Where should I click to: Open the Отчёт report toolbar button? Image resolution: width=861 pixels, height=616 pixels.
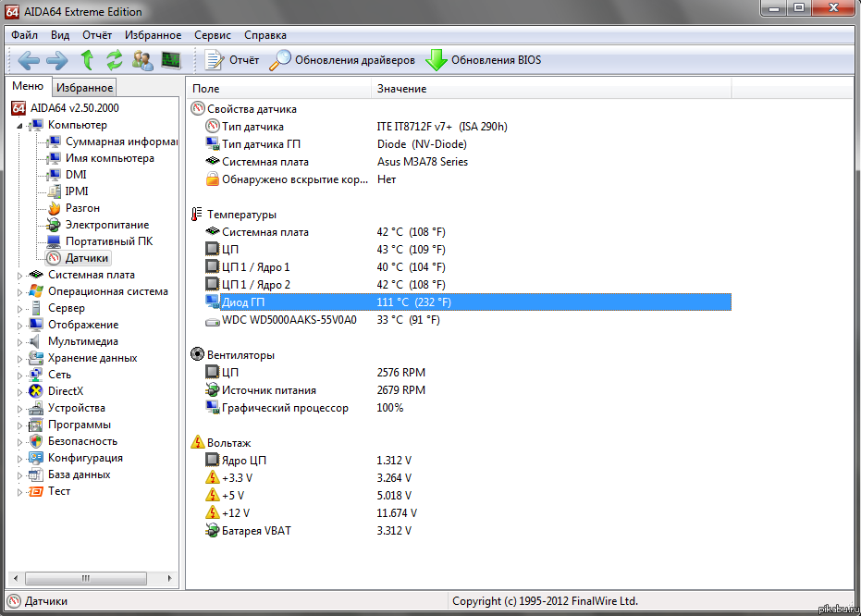coord(232,61)
